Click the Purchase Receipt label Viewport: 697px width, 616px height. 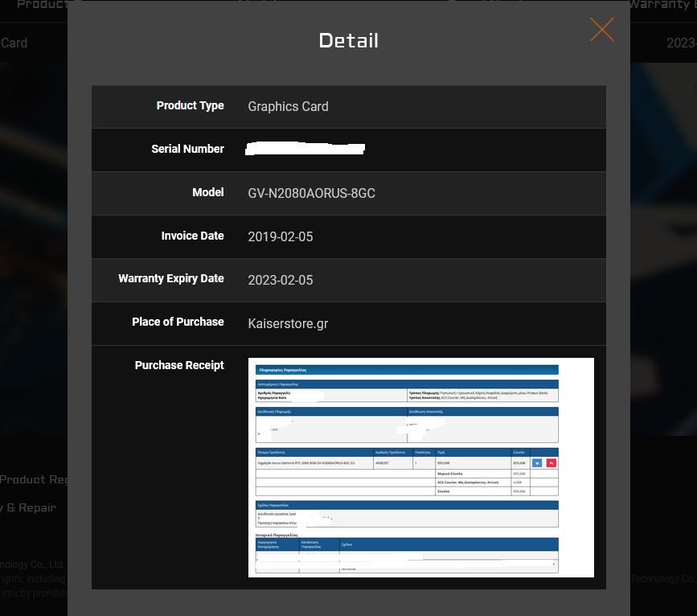coord(179,366)
